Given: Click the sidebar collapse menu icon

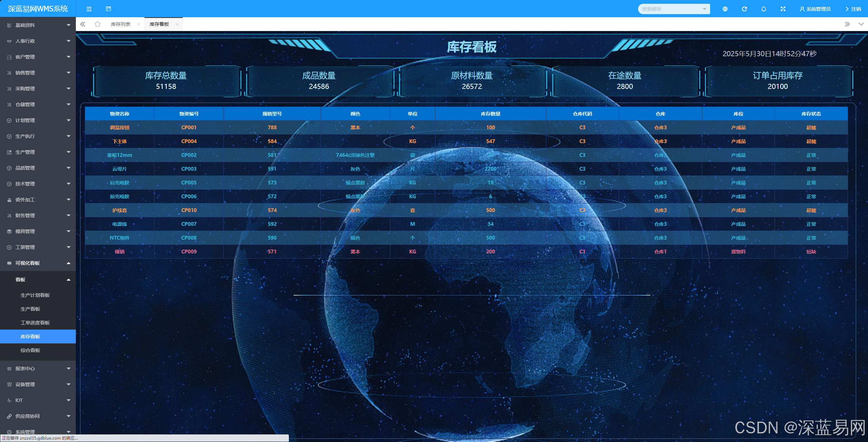Looking at the screenshot, I should 89,9.
